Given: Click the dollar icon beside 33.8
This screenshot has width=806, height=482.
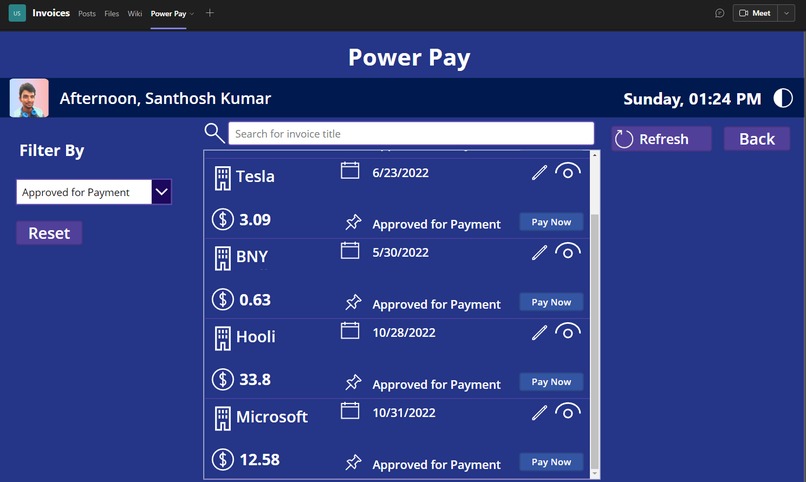Looking at the screenshot, I should click(223, 379).
